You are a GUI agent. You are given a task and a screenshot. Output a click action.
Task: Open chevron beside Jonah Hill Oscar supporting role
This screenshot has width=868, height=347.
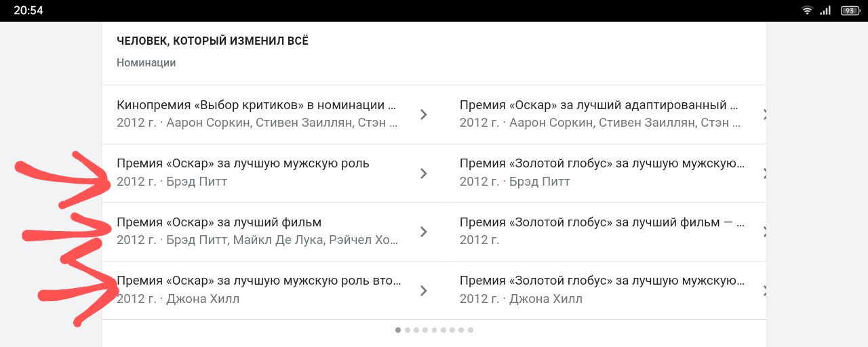[x=424, y=291]
